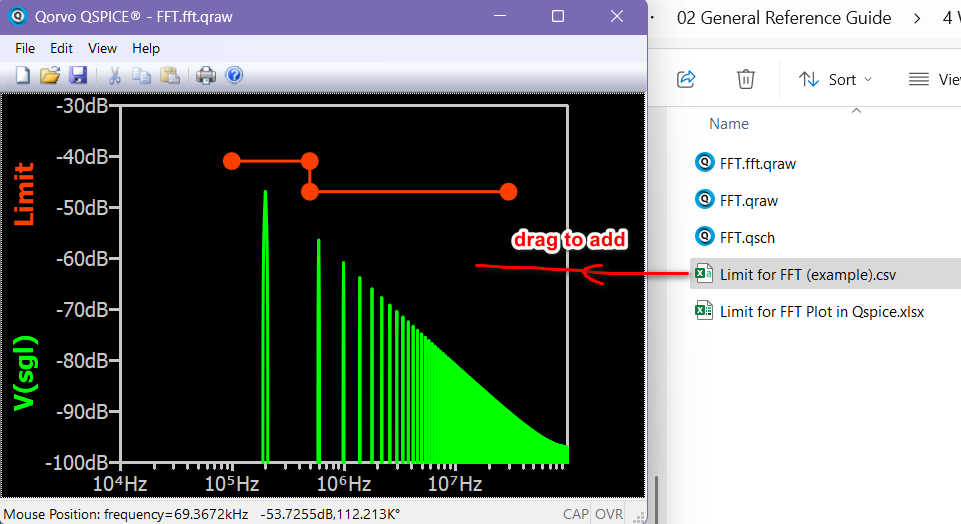Click the Open folder toolbar icon
The width and height of the screenshot is (961, 524).
pyautogui.click(x=50, y=75)
